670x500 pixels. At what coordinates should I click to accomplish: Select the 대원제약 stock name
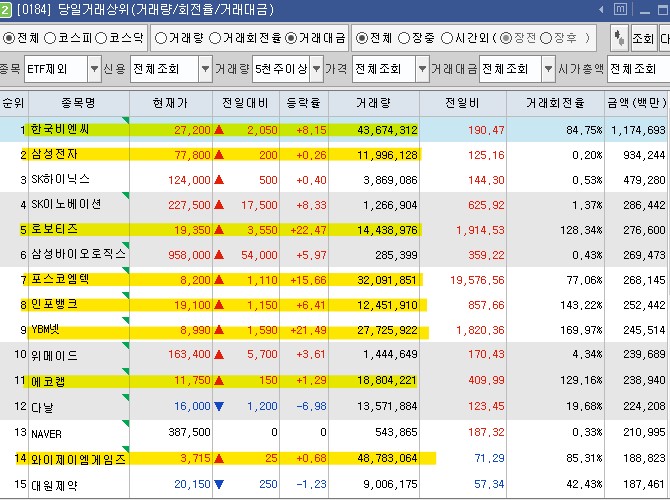click(x=54, y=485)
